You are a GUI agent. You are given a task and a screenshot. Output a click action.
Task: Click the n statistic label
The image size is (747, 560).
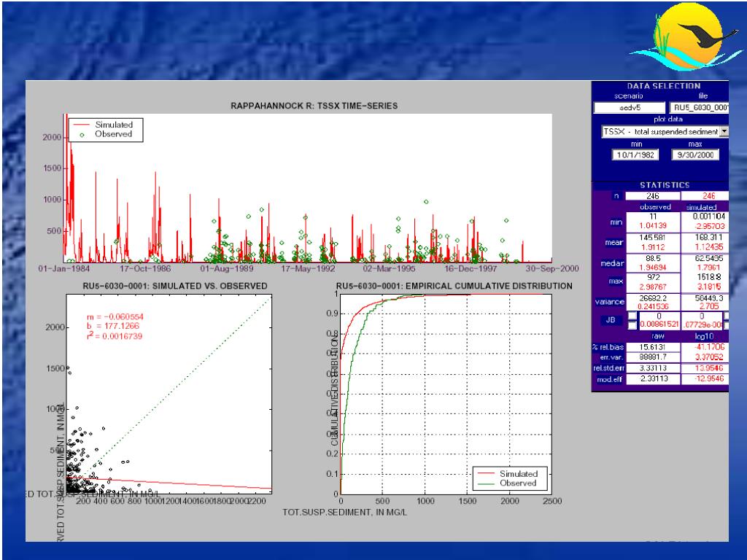coord(616,195)
